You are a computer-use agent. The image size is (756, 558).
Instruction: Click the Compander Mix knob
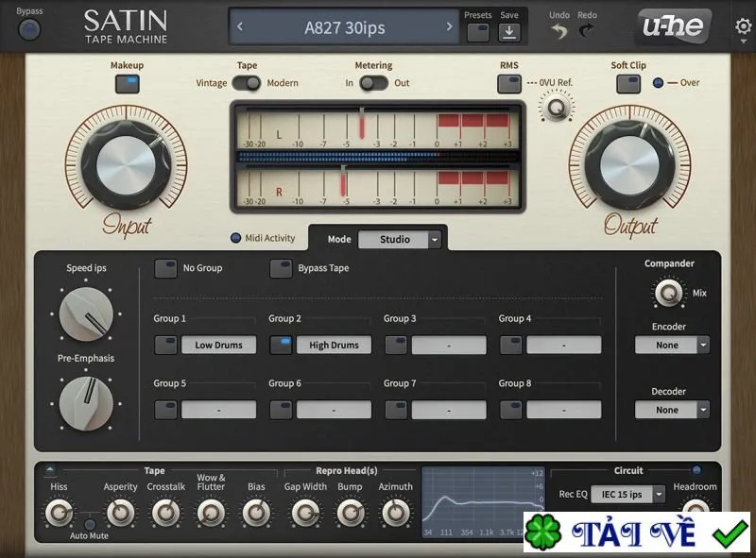669,293
